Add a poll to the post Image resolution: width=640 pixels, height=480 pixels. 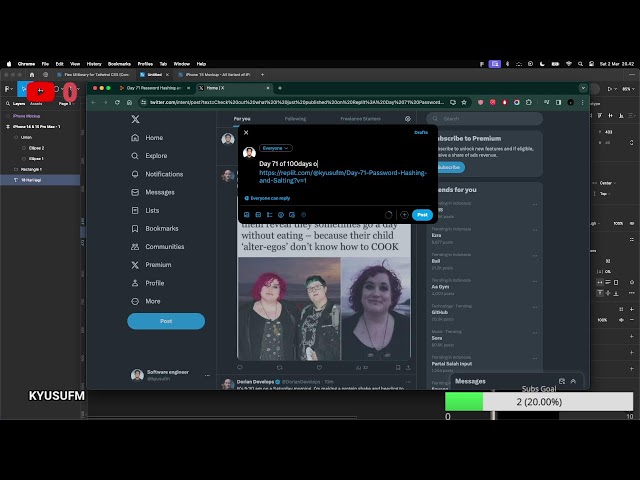tap(269, 215)
